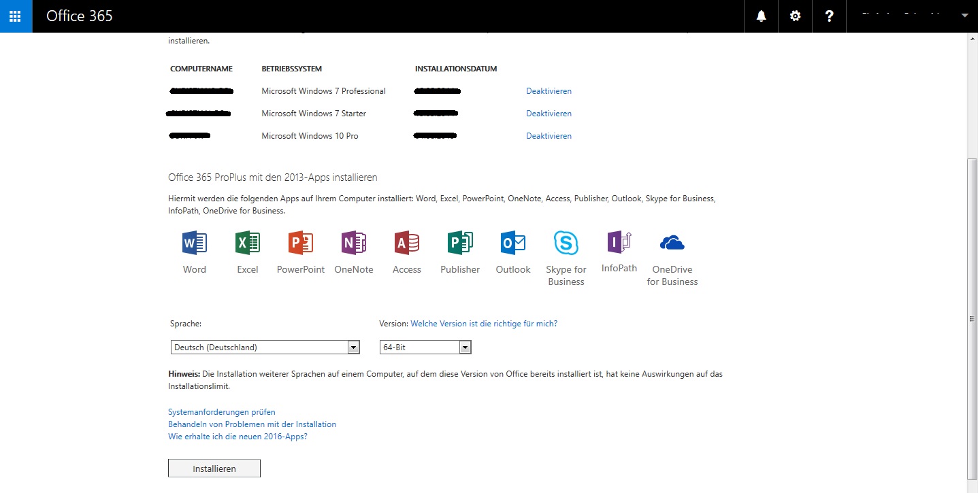This screenshot has width=980, height=493.
Task: Click the Word app icon
Action: click(x=194, y=243)
